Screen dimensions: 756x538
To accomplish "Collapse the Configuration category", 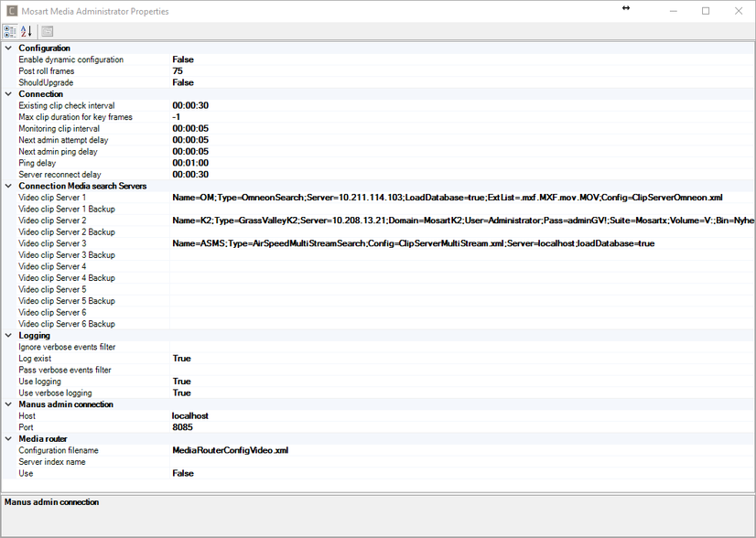I will [x=8, y=48].
